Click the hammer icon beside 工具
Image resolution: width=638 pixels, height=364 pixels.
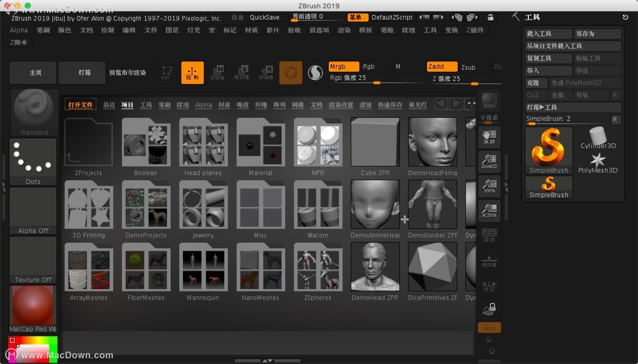point(516,17)
